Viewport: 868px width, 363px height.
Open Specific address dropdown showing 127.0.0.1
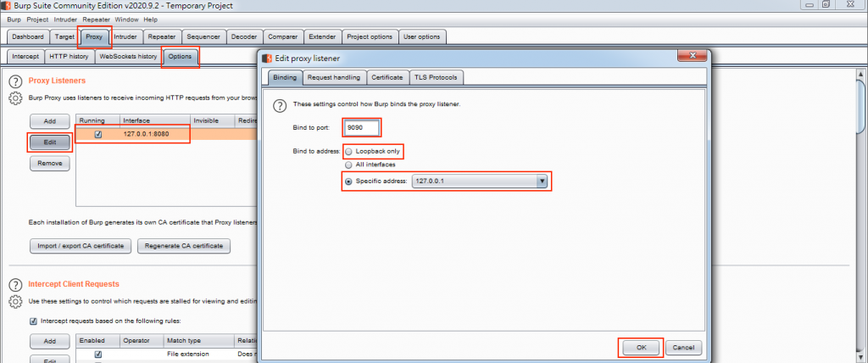click(480, 181)
